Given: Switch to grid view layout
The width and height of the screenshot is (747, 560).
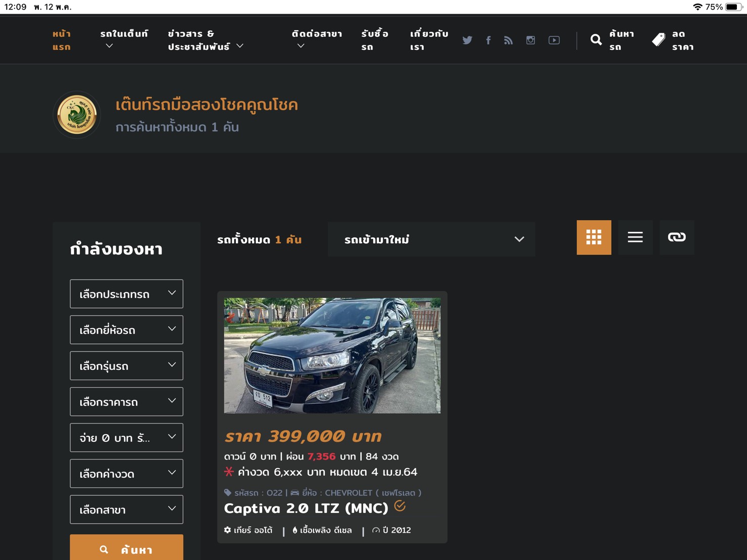Looking at the screenshot, I should 594,237.
